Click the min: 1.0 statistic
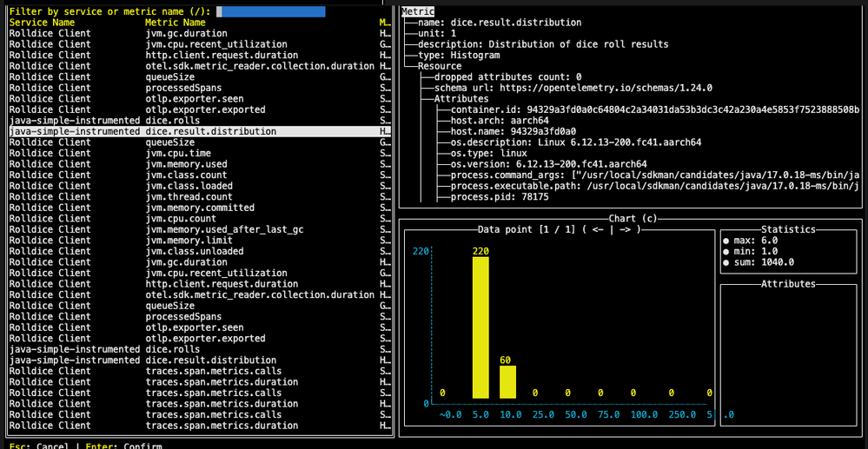 (x=755, y=251)
